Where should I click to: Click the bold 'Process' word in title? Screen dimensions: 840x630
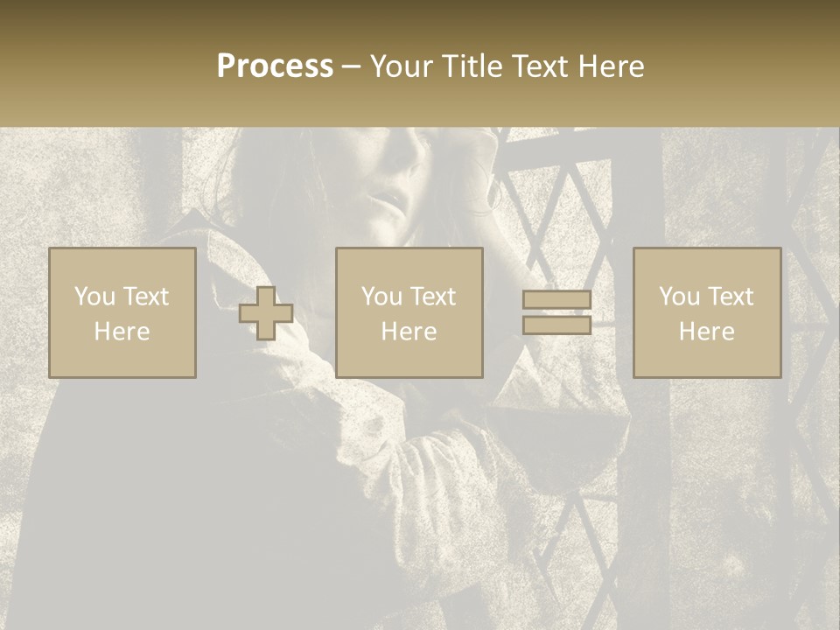(275, 66)
